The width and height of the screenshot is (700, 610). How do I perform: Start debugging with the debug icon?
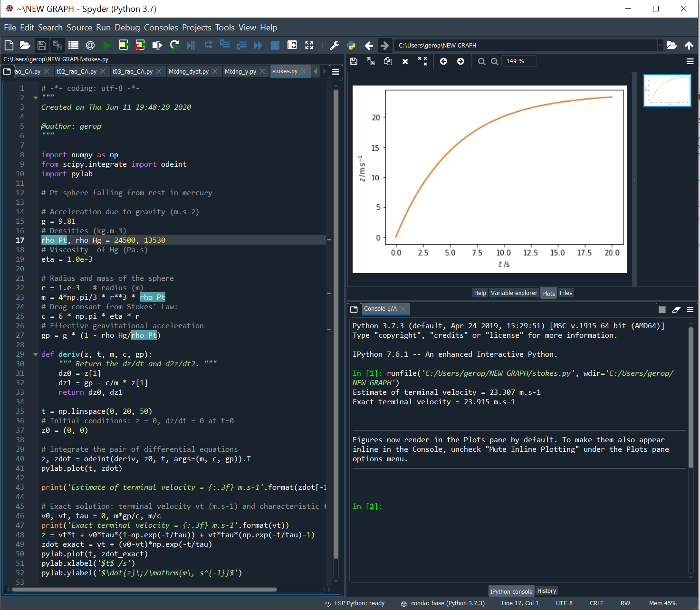(x=191, y=45)
